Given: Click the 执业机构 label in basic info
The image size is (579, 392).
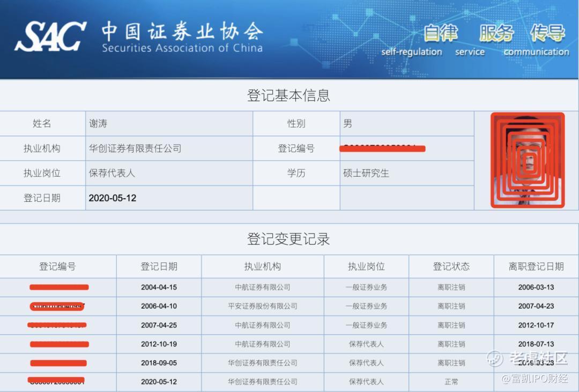Looking at the screenshot, I should (42, 148).
